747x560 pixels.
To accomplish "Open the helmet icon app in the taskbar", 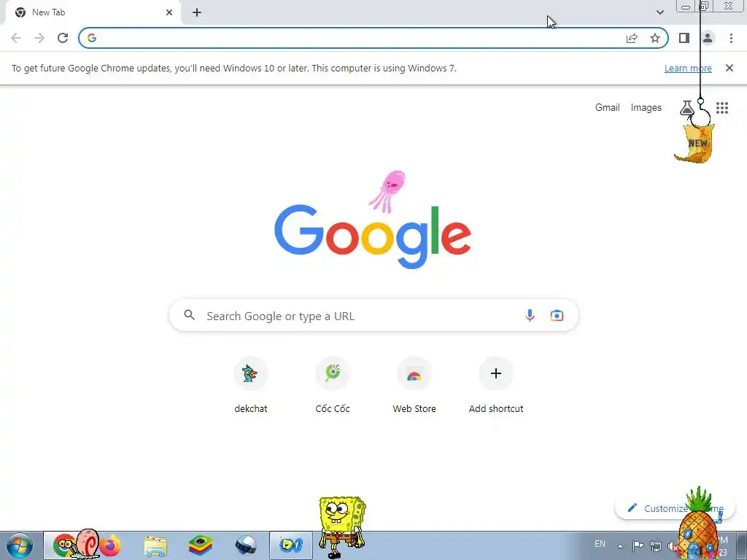I will (x=246, y=545).
